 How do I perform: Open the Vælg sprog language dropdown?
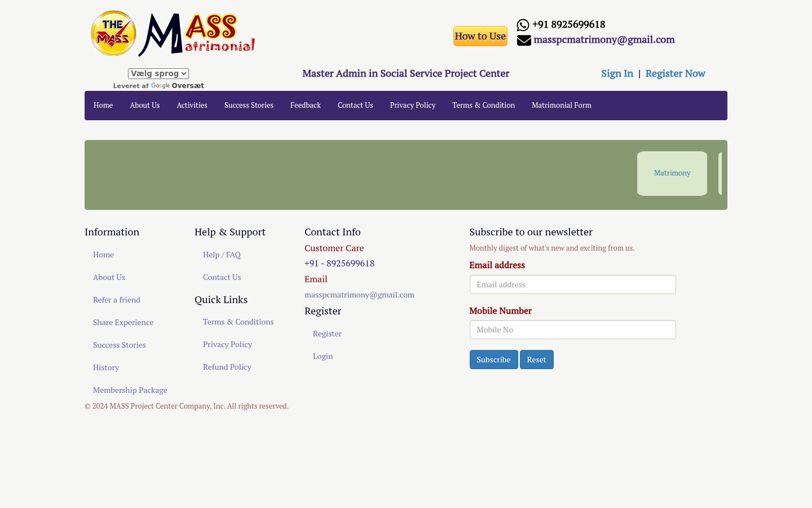click(x=158, y=73)
